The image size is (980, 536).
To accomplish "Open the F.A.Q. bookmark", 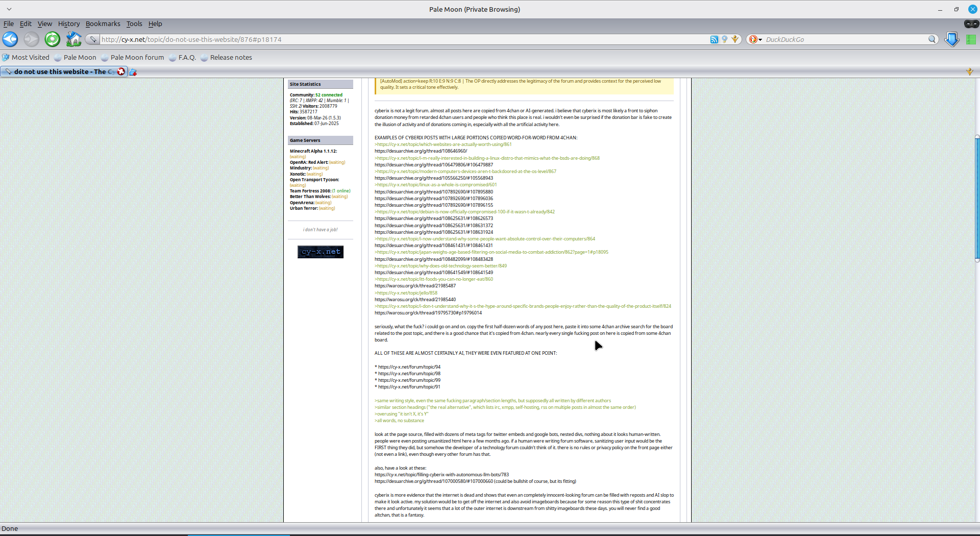I will (183, 57).
